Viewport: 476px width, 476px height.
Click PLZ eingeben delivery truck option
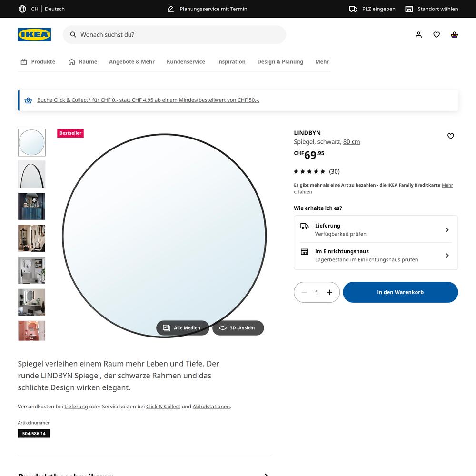[x=372, y=9]
